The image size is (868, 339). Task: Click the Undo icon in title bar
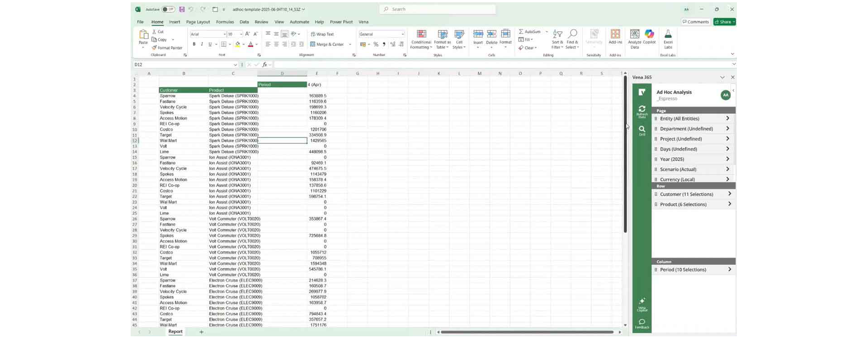click(x=191, y=9)
